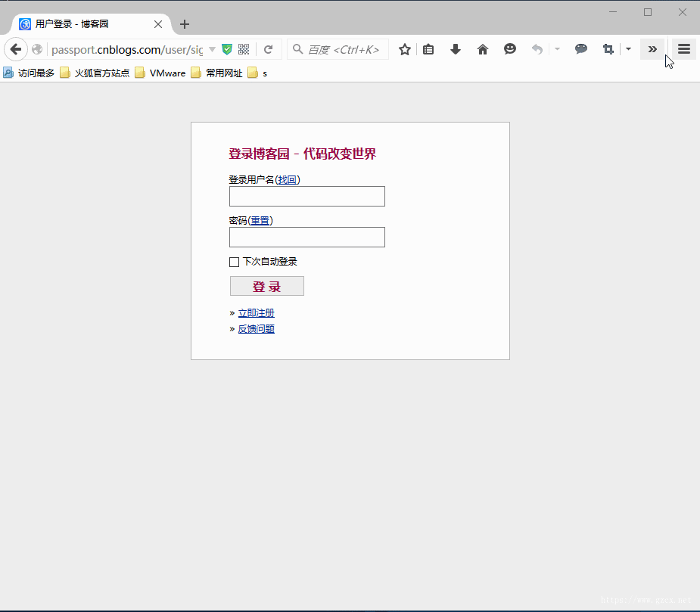This screenshot has width=700, height=612.
Task: Go to the home page icon
Action: point(483,49)
